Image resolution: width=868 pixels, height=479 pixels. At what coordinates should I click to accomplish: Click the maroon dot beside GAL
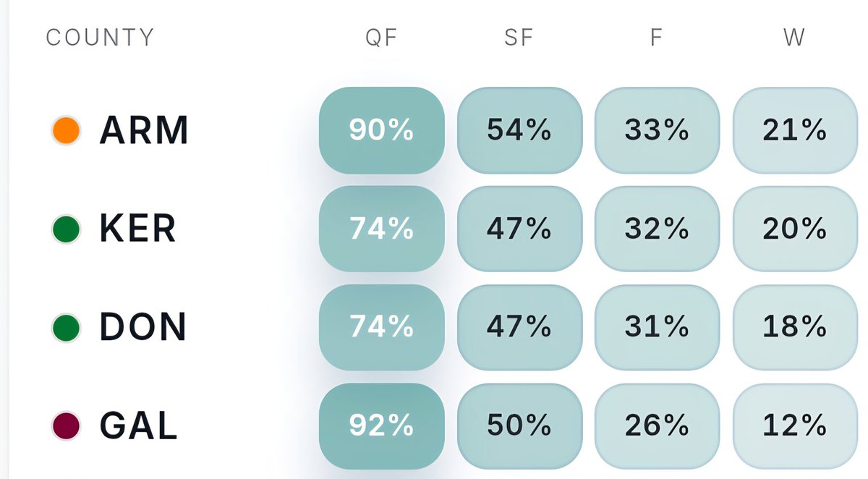tap(66, 426)
